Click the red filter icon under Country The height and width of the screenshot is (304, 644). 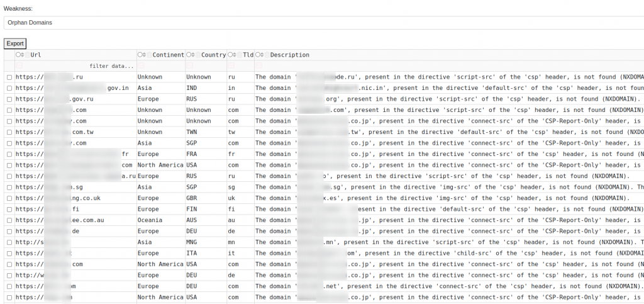189,65
